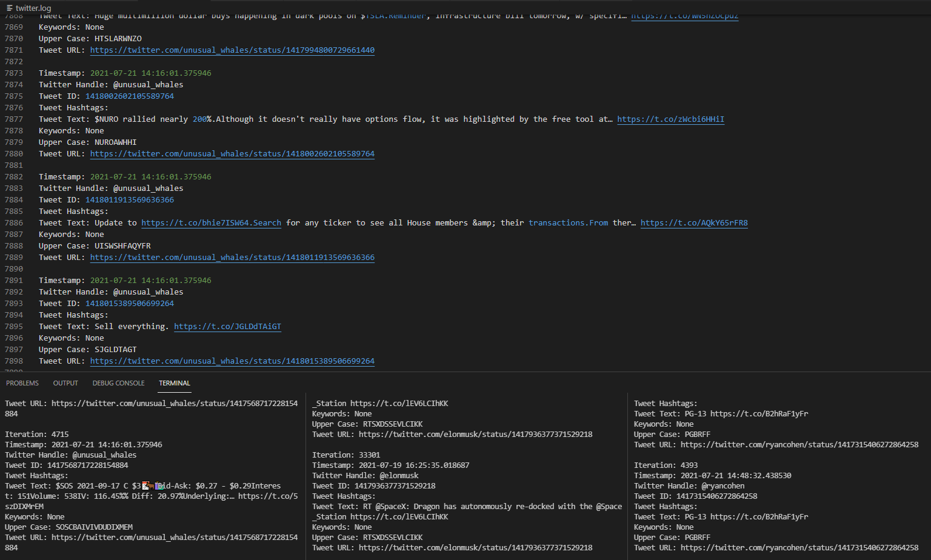The width and height of the screenshot is (931, 560).
Task: Click Tweet ID 1418002602105589764 on line 7875
Action: (x=130, y=96)
